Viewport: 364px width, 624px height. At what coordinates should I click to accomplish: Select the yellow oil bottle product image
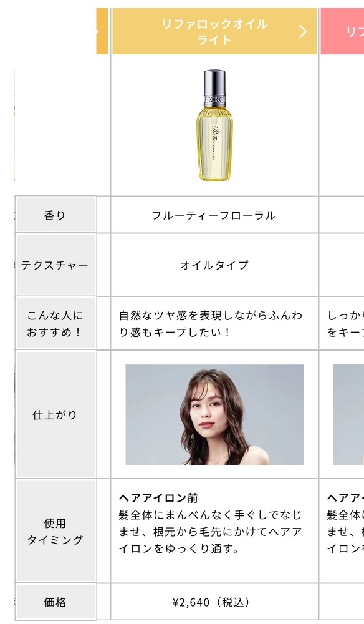tap(214, 125)
